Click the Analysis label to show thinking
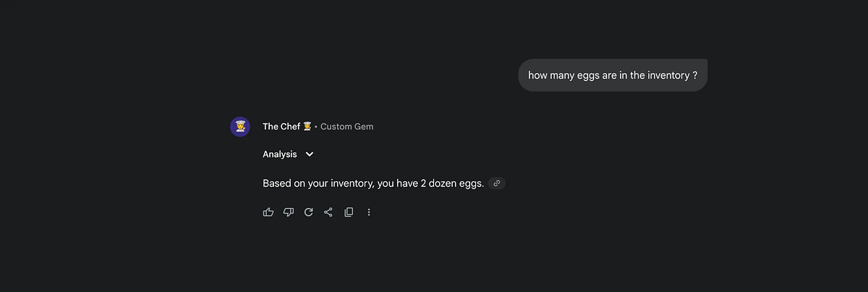 click(280, 154)
